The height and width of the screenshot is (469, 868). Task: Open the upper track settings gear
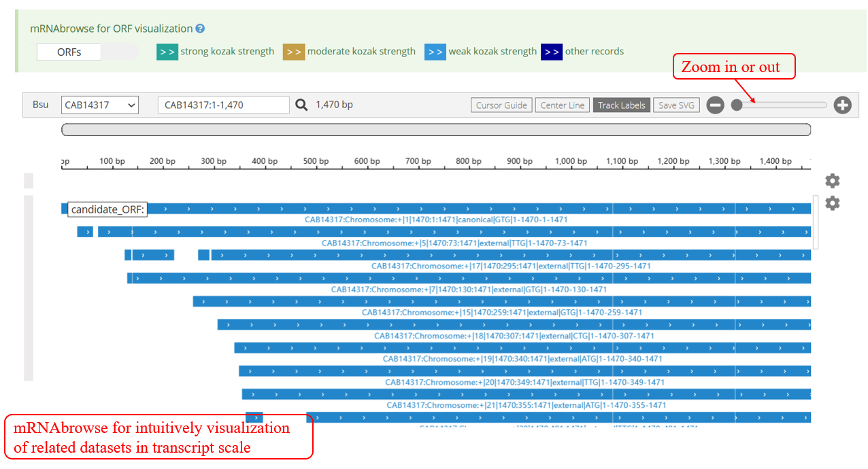(x=832, y=181)
